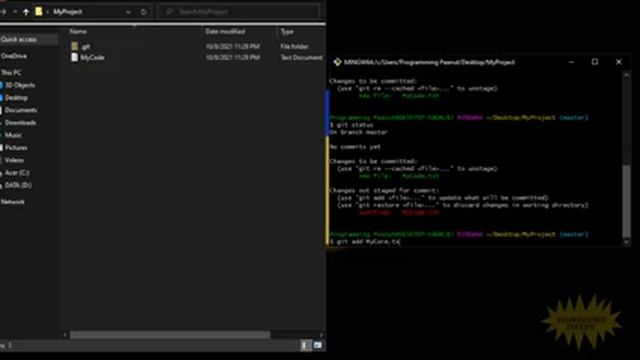Click the Text Document type cell
640x360 pixels.
pyautogui.click(x=301, y=58)
